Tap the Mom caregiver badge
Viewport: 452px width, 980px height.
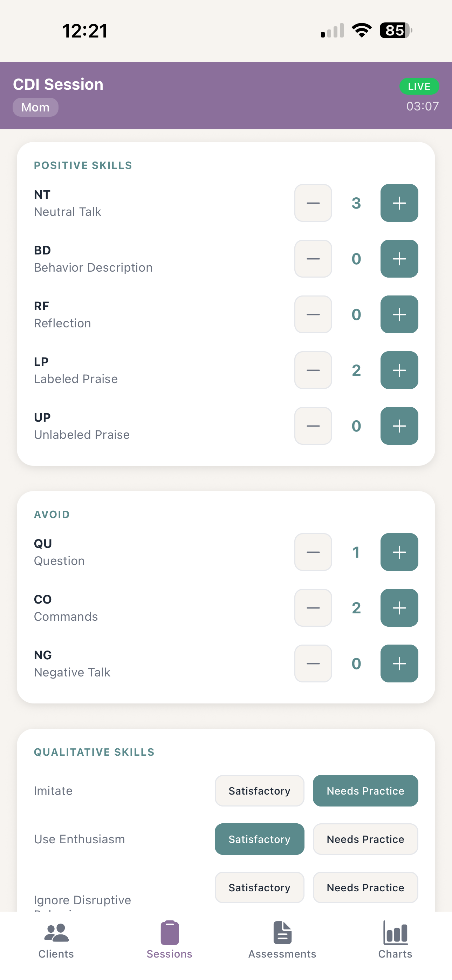(35, 107)
